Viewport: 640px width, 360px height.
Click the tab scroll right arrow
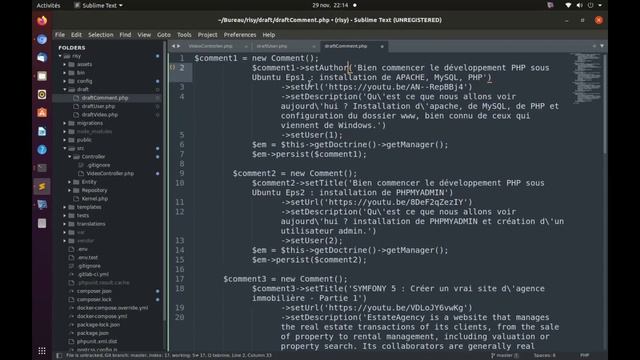pos(178,46)
